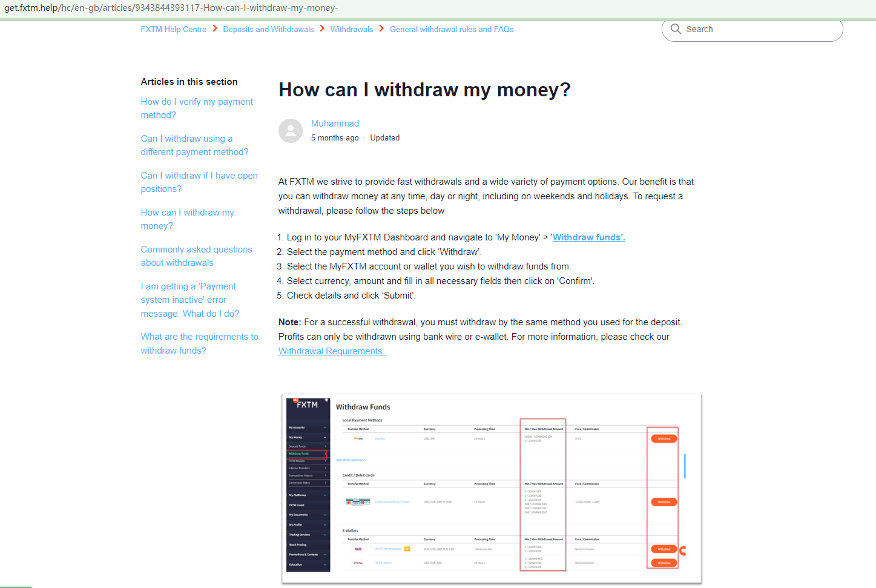Click the TC Pay wallet icon

click(x=357, y=562)
